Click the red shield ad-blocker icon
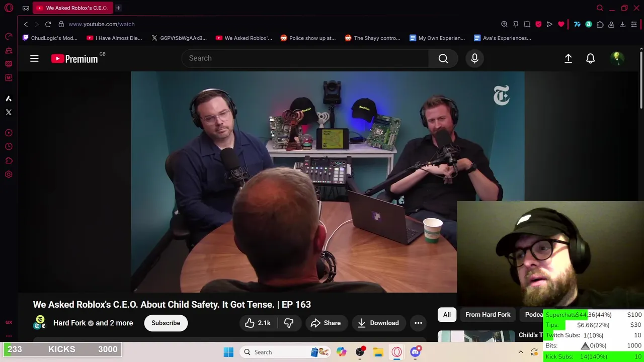 point(538,24)
